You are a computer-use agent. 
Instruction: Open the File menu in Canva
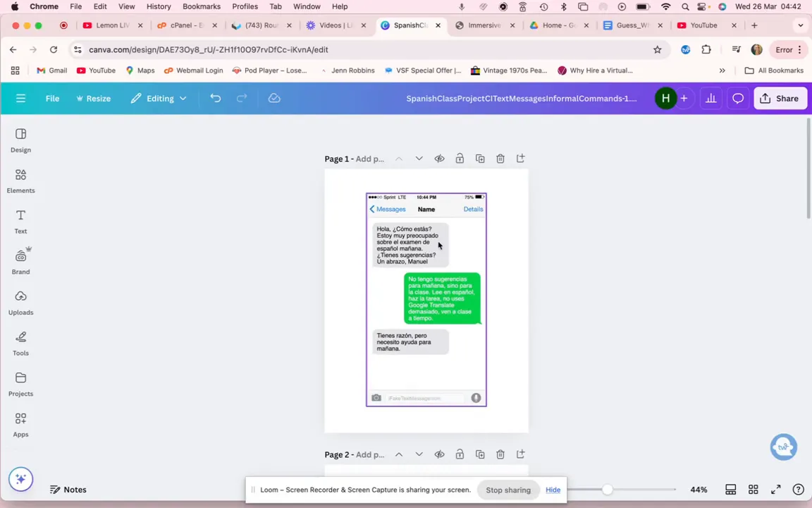pos(52,99)
